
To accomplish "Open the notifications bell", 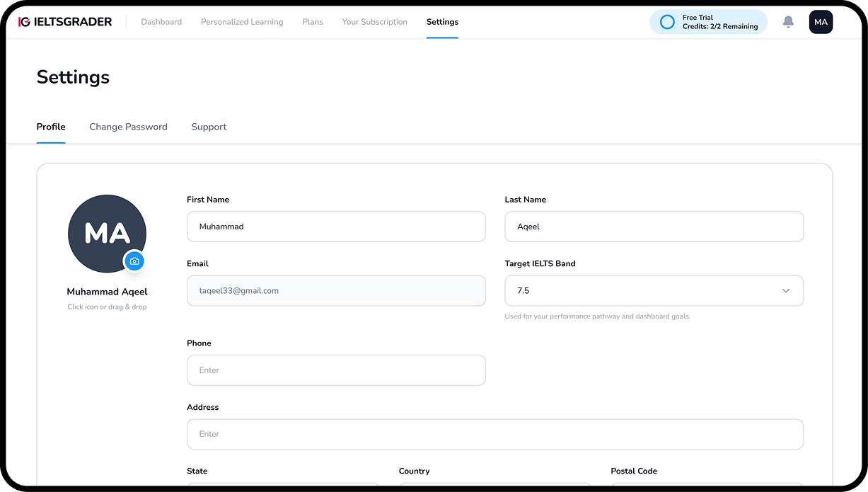I will (x=788, y=22).
